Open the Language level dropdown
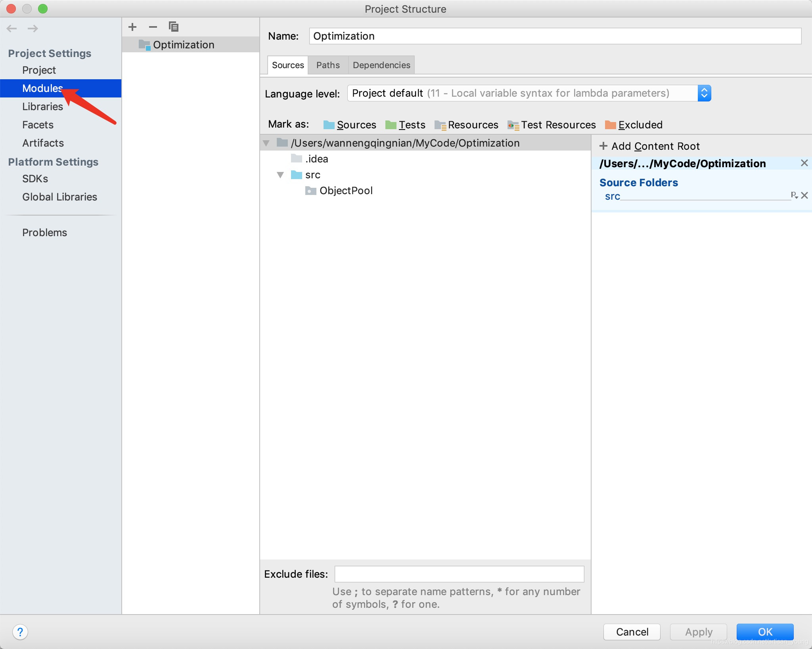This screenshot has height=649, width=812. (704, 93)
